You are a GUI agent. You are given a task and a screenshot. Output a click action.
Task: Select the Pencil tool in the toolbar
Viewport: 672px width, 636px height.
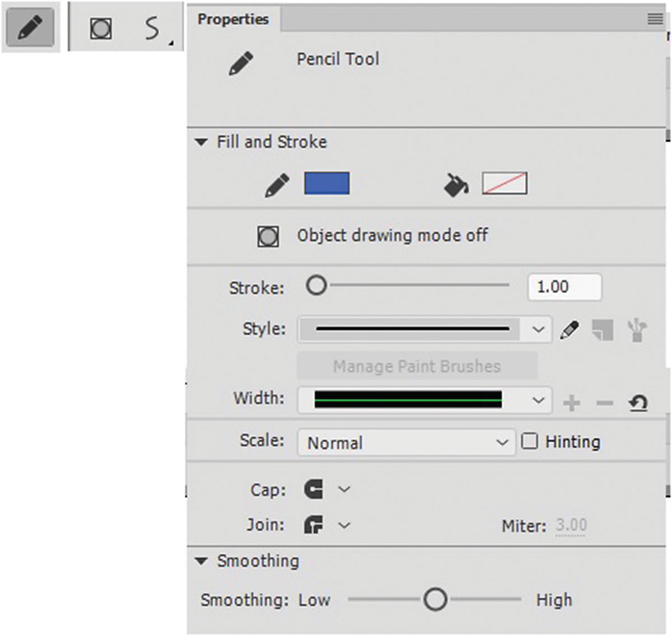click(x=30, y=27)
